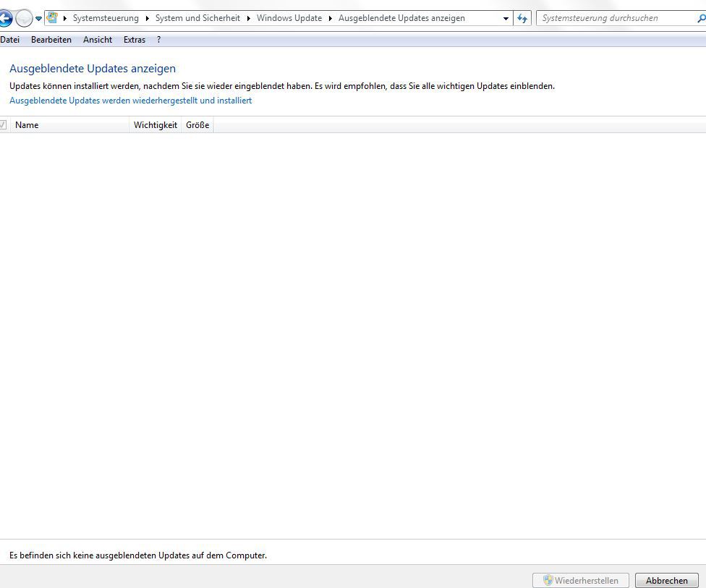
Task: Expand the chevron after Windows Update
Action: click(x=331, y=19)
